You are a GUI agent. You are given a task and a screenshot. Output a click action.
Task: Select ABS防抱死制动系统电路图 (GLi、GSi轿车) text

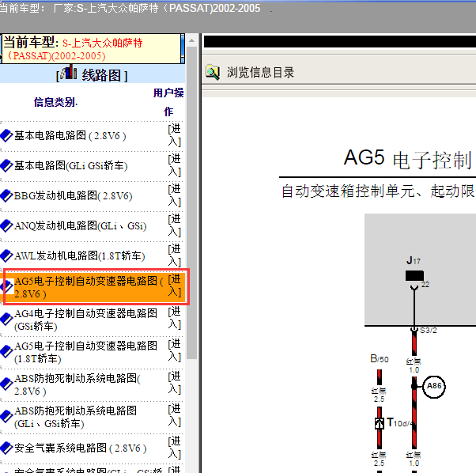(76, 417)
